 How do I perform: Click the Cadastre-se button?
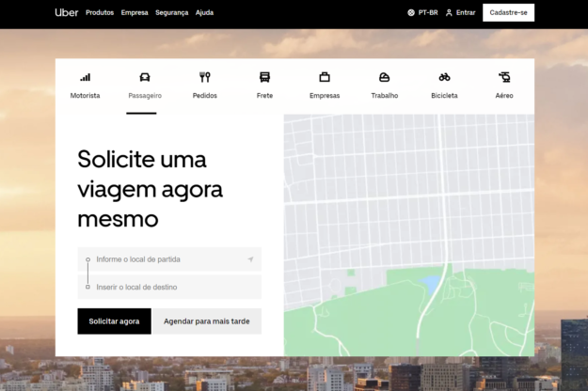point(508,13)
